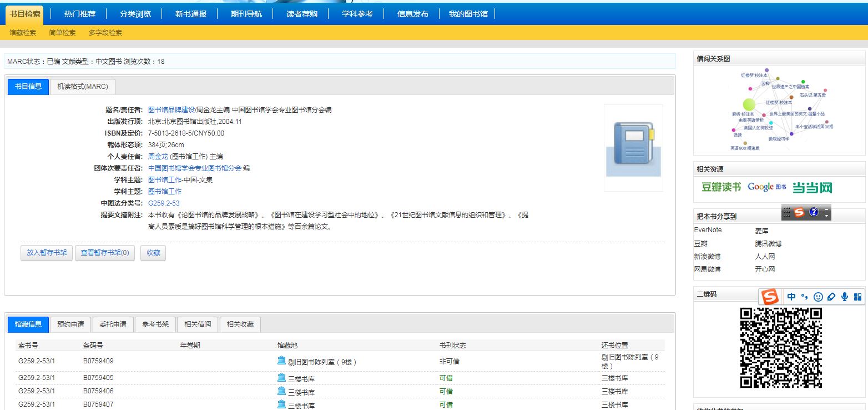The width and height of the screenshot is (868, 410).
Task: Switch to 机读格式(MARC) tab
Action: click(x=83, y=87)
